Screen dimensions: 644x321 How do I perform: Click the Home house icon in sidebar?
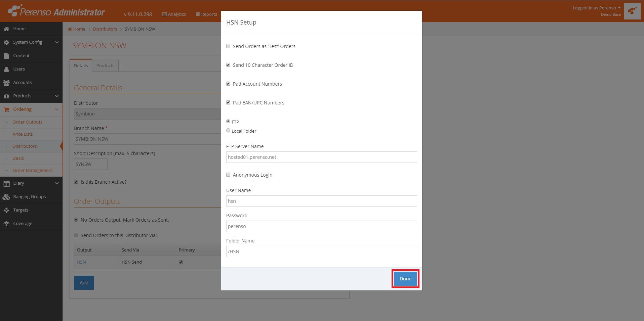point(6,29)
